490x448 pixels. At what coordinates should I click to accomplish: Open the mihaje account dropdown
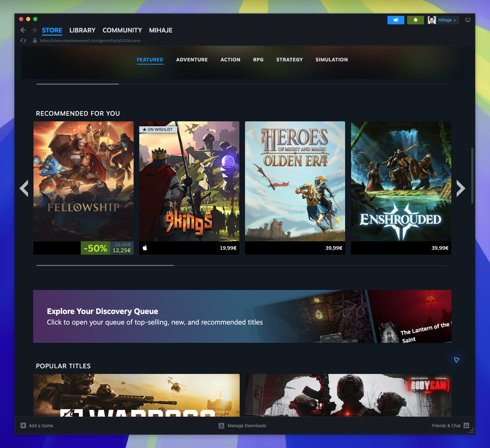point(447,20)
